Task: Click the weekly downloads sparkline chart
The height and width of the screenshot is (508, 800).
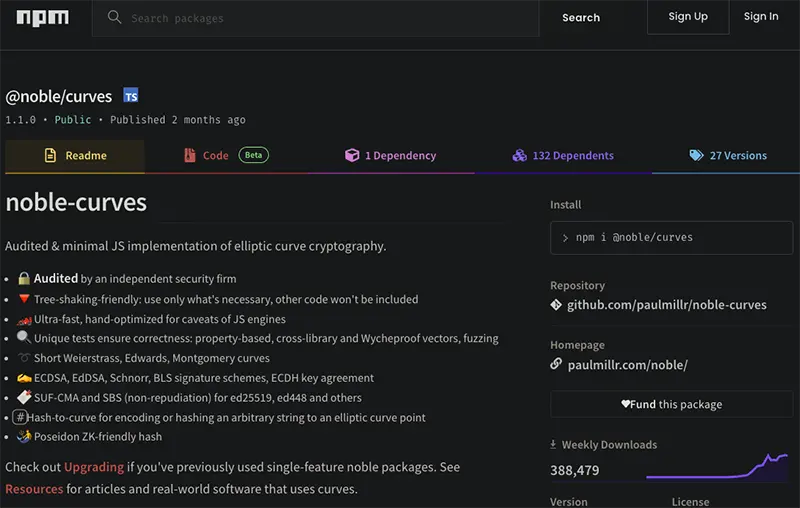Action: tap(717, 467)
